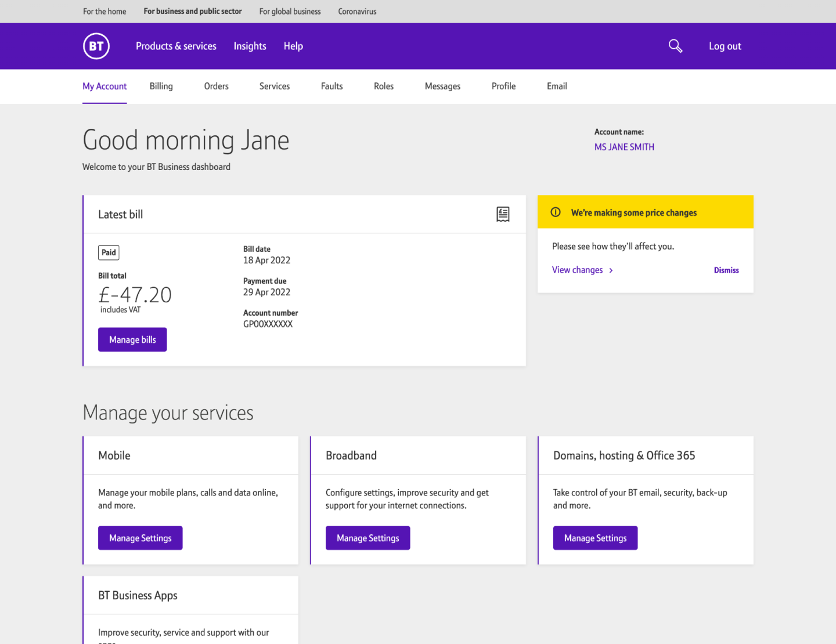The width and height of the screenshot is (836, 644).
Task: Click the payment due date 29 Apr 2022
Action: (x=266, y=292)
